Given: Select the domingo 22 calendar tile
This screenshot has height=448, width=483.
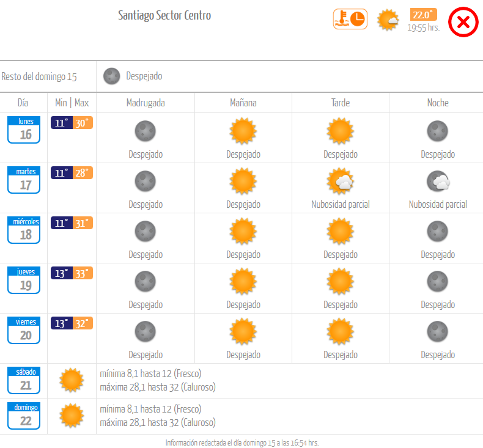Looking at the screenshot, I should (24, 416).
